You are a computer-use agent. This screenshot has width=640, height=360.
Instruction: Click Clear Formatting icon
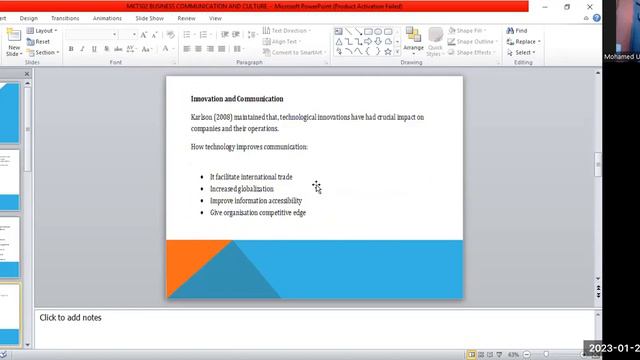171,35
